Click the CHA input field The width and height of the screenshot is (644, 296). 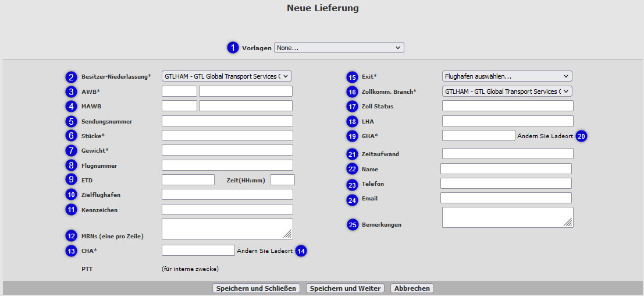(198, 251)
